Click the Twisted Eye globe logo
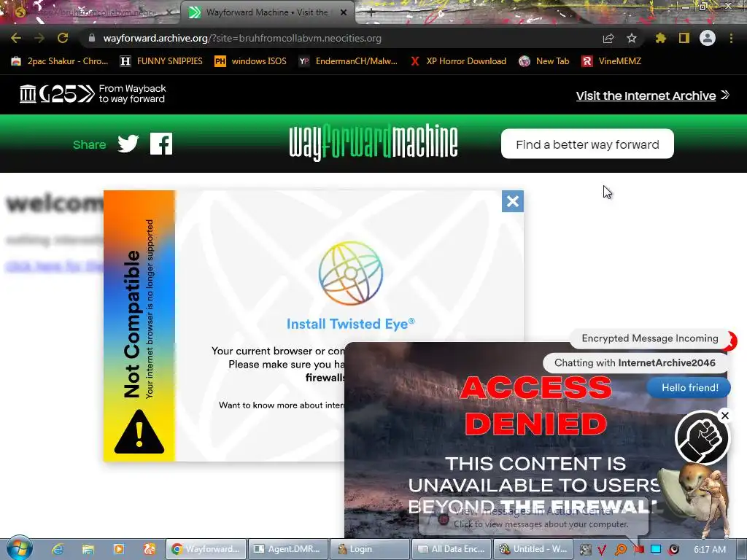 pyautogui.click(x=351, y=273)
